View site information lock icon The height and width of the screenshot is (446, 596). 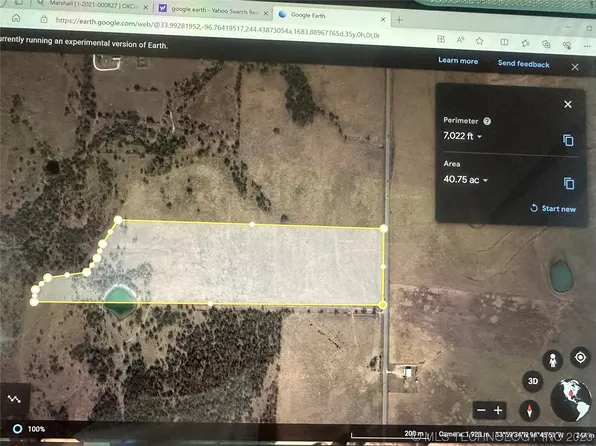click(x=44, y=19)
